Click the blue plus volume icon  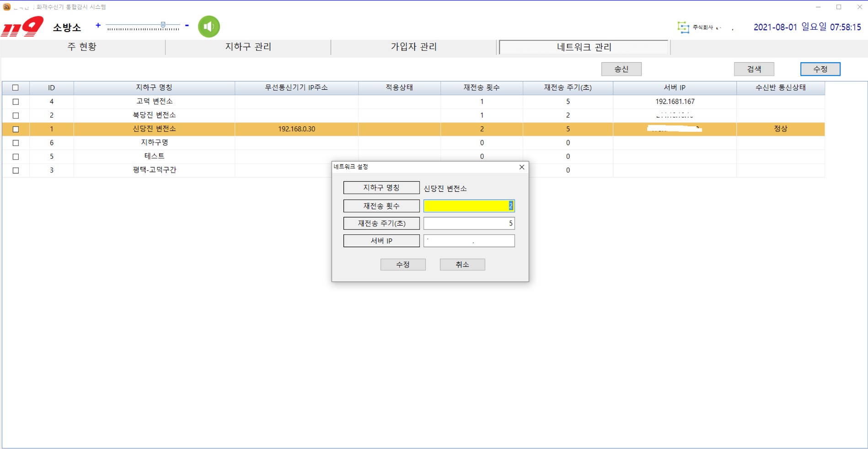[98, 25]
